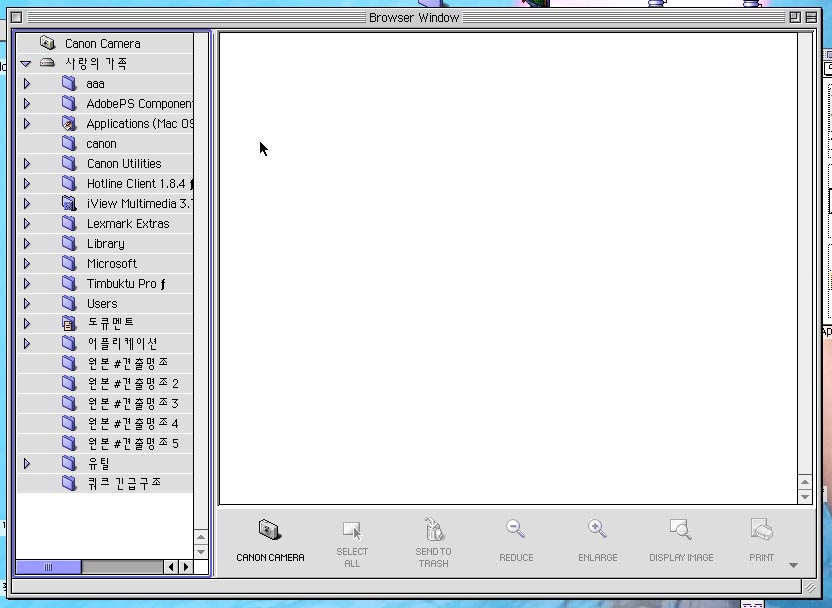The height and width of the screenshot is (608, 832).
Task: Expand the Microsoft folder triangle
Action: [27, 264]
